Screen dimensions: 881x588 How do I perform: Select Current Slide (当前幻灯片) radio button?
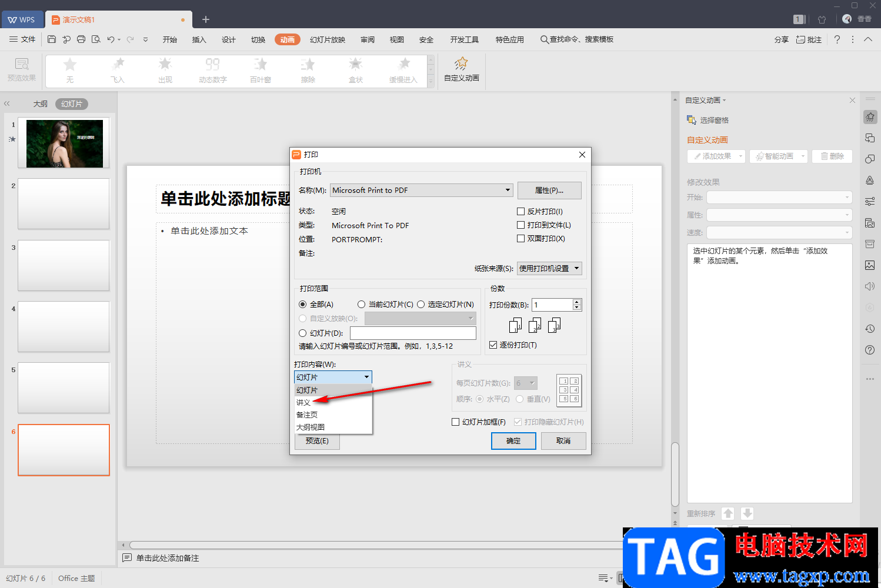pyautogui.click(x=361, y=304)
